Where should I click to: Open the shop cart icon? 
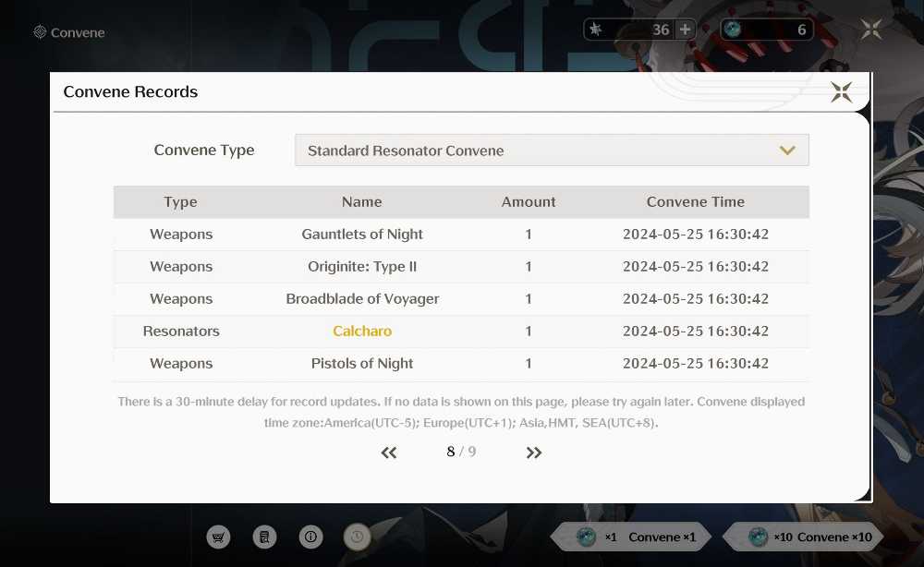(218, 537)
